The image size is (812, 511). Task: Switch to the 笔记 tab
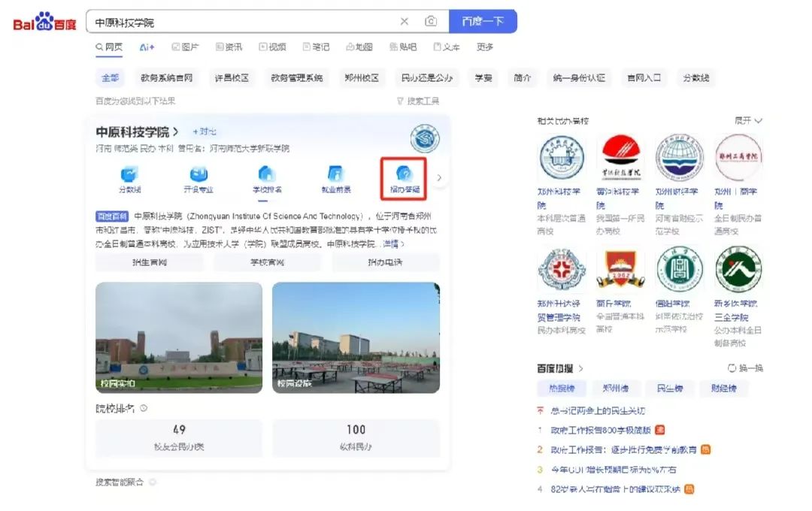coord(316,47)
